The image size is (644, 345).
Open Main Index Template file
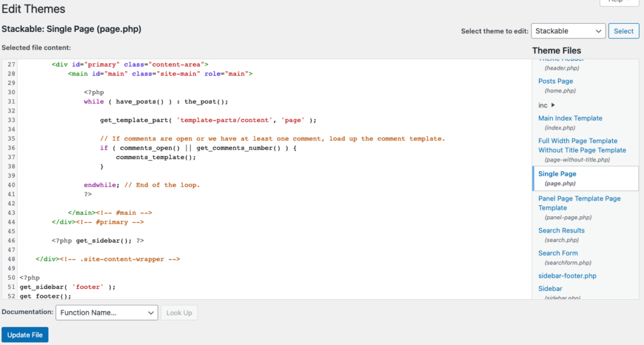(570, 118)
